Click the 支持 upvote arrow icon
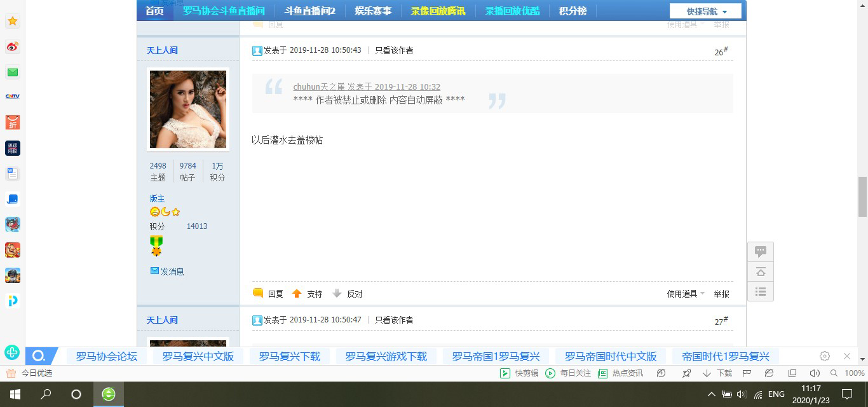This screenshot has width=868, height=407. pyautogui.click(x=297, y=293)
